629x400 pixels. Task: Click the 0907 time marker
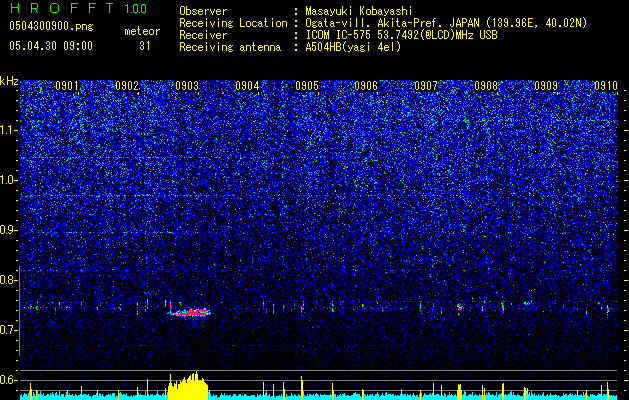(x=426, y=86)
